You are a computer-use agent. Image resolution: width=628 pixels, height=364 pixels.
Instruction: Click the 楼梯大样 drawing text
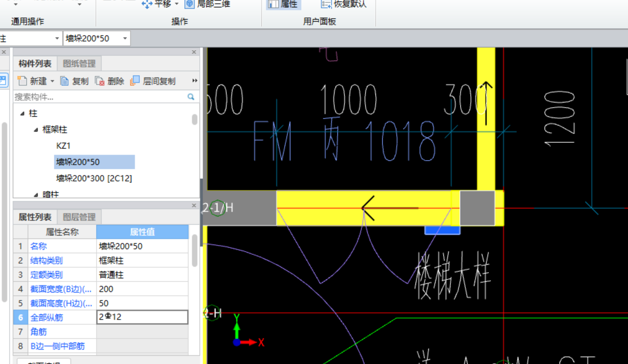click(453, 276)
